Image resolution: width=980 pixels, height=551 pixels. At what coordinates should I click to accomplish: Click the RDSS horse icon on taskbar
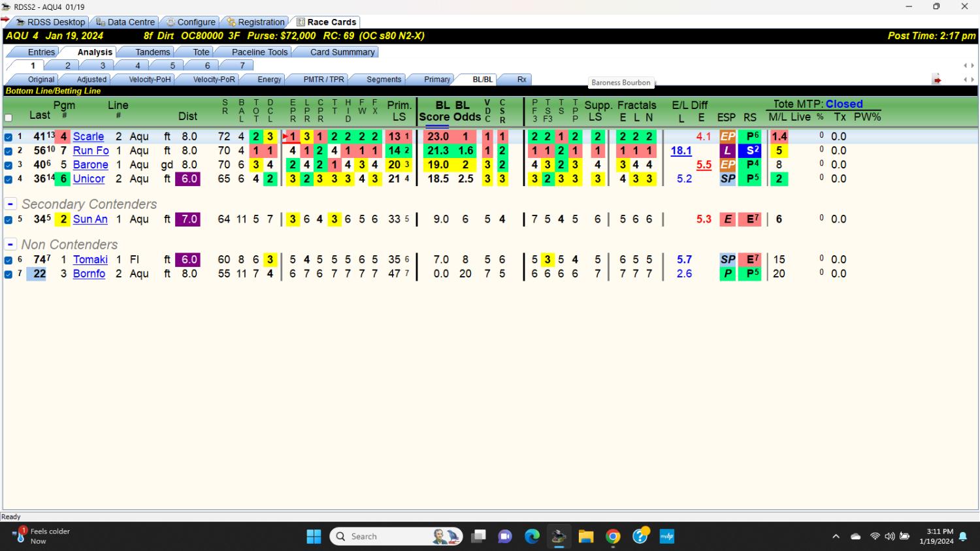(x=559, y=536)
